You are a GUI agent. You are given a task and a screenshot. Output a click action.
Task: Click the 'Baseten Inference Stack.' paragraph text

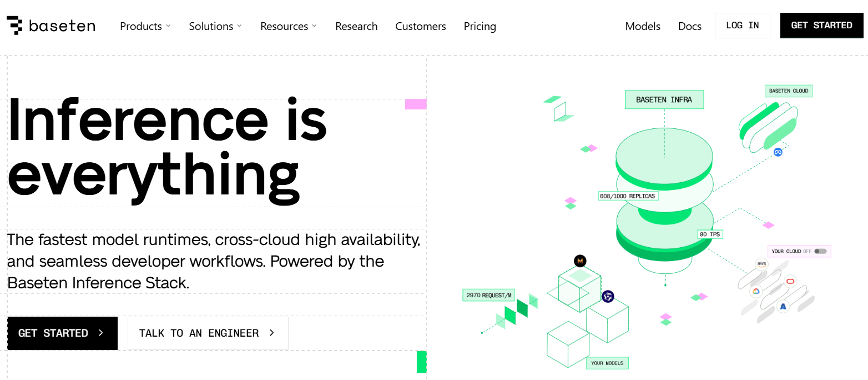pyautogui.click(x=98, y=283)
